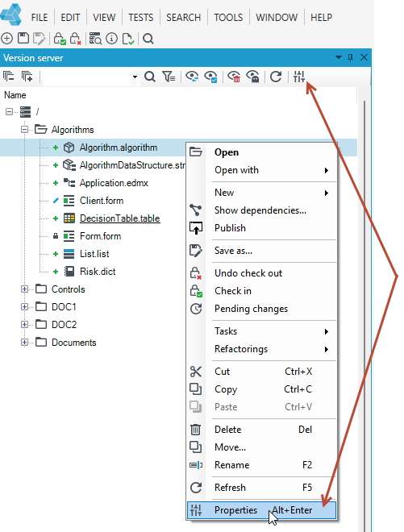
Task: Choose Open in the context menu
Action: tap(261, 152)
